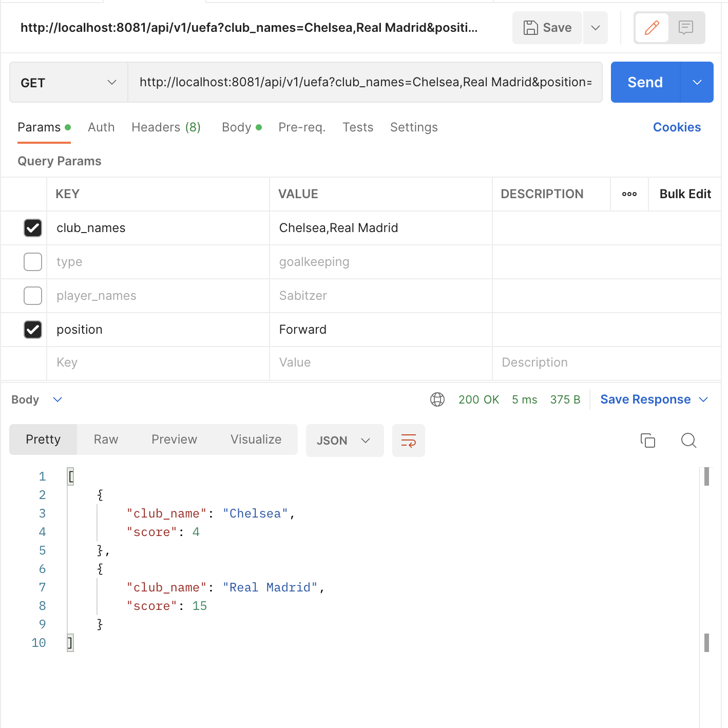Open the JSON format dropdown
This screenshot has height=728, width=728.
[x=344, y=440]
